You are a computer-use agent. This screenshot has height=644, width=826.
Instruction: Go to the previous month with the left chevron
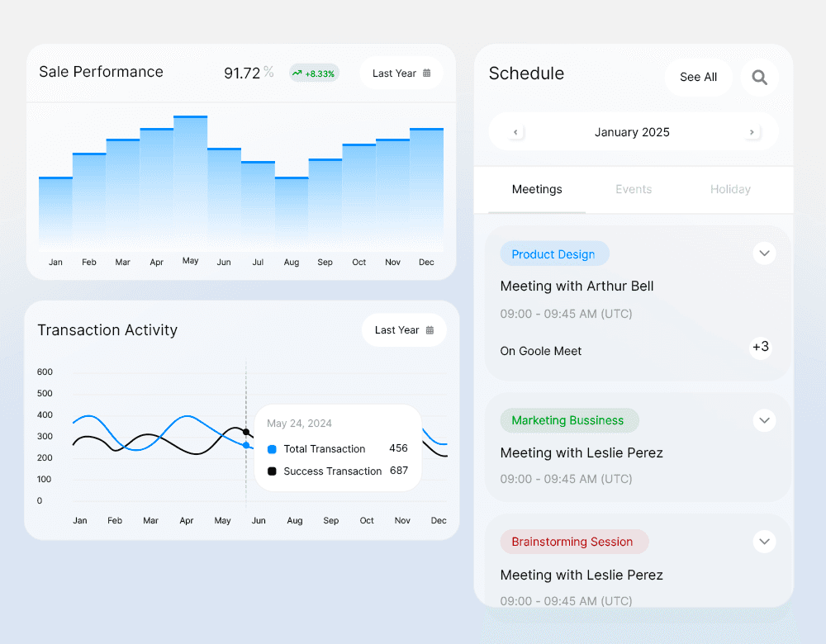(x=515, y=132)
